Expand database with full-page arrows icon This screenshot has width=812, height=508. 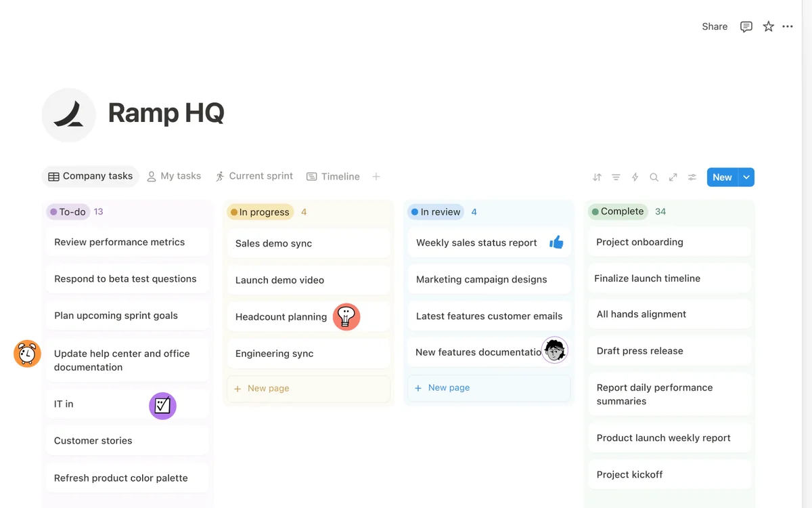(673, 177)
